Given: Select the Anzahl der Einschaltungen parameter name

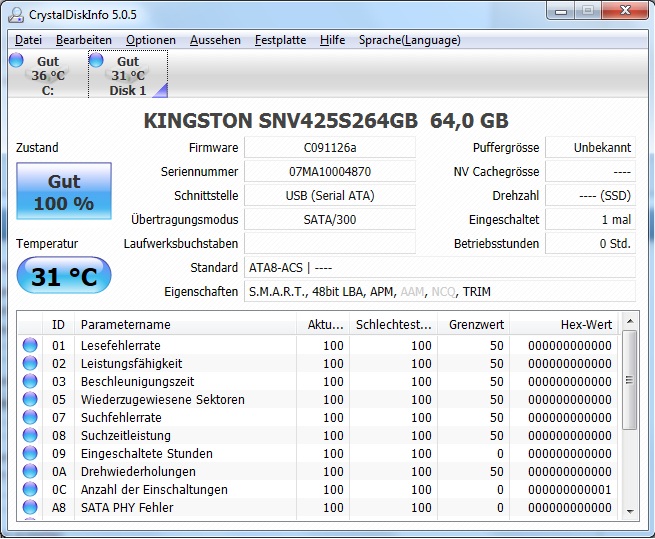Looking at the screenshot, I should click(154, 489).
